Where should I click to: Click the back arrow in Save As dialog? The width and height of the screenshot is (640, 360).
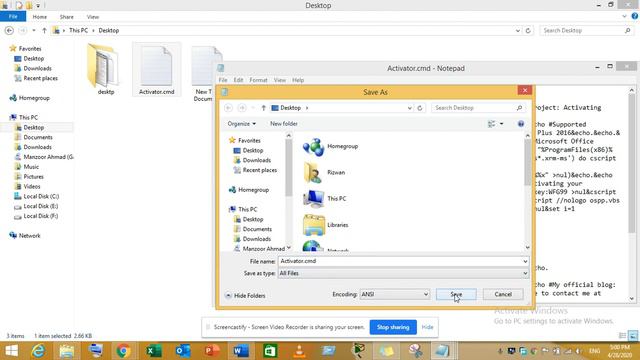[229, 108]
